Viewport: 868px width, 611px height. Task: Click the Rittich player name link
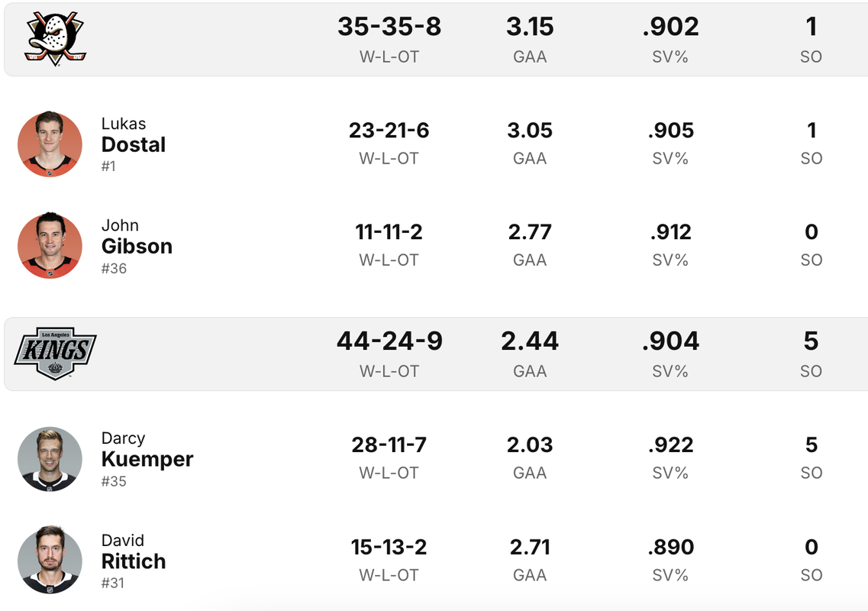[x=134, y=561]
